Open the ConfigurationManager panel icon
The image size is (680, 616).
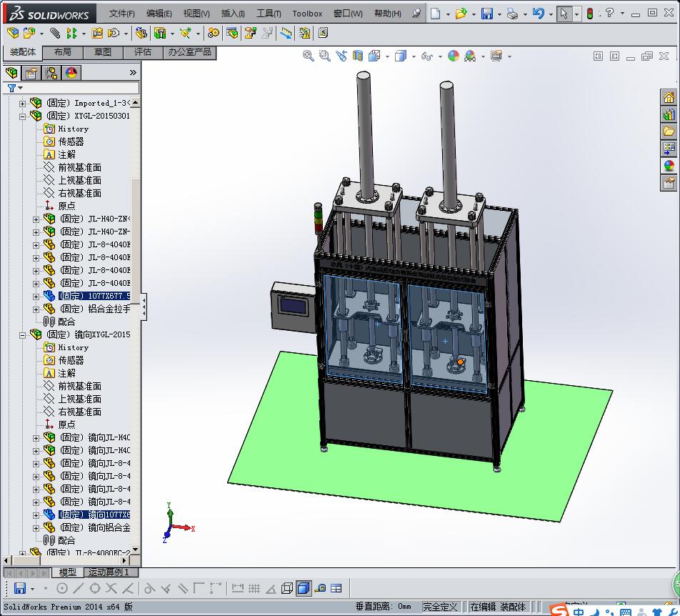(x=50, y=72)
